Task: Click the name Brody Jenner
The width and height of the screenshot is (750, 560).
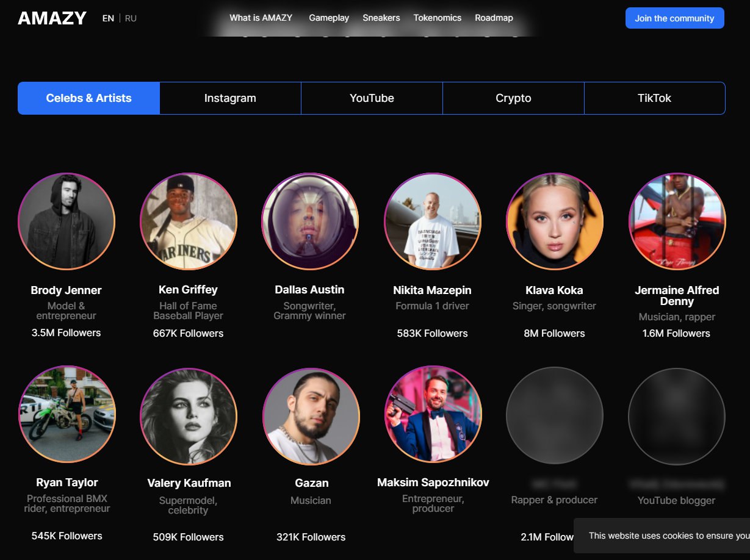Action: 67,290
